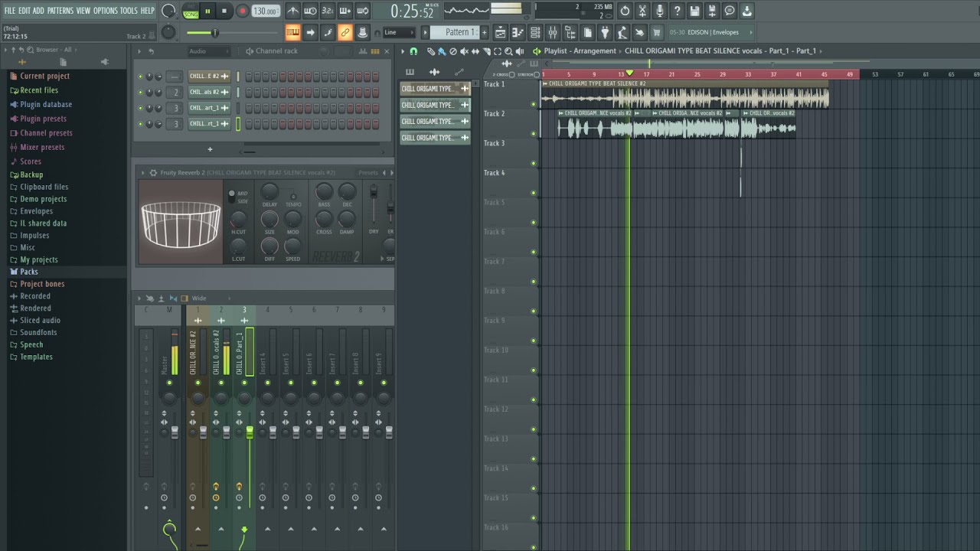Open the PATTERNS menu
Image resolution: width=980 pixels, height=551 pixels.
pos(60,11)
